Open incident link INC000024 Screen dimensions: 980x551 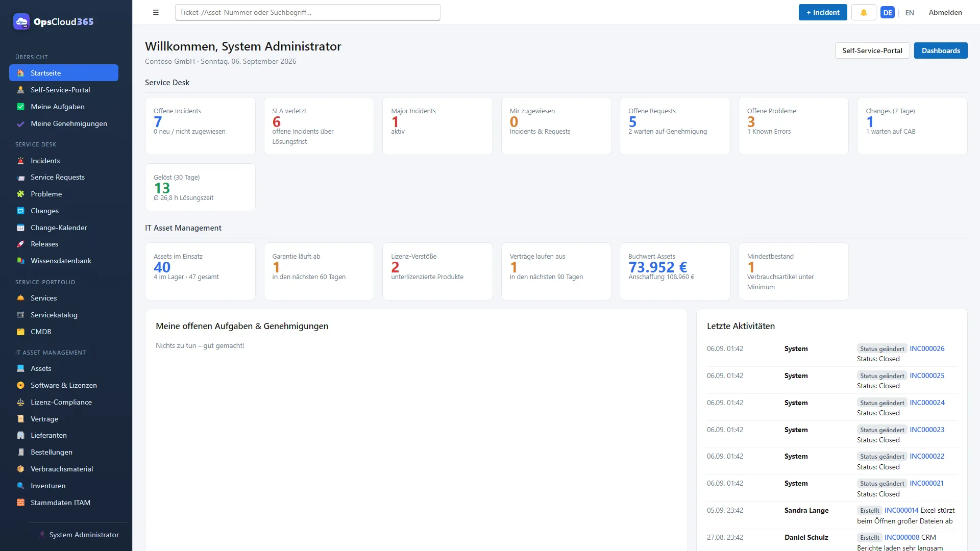click(927, 403)
